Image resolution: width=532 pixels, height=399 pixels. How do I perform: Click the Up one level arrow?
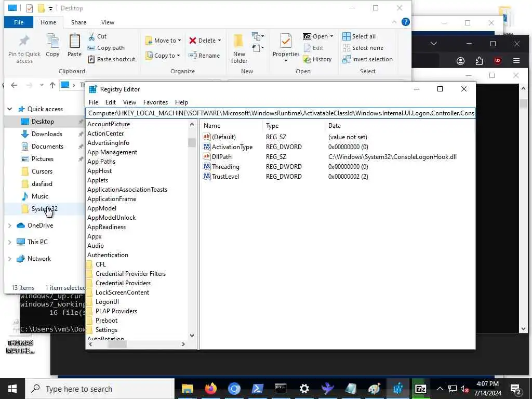tap(52, 85)
